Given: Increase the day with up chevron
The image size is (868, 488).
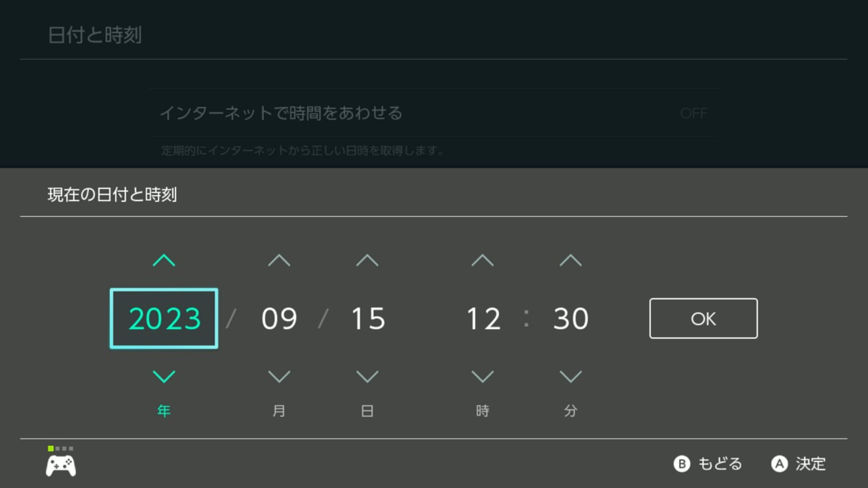Looking at the screenshot, I should coord(367,260).
